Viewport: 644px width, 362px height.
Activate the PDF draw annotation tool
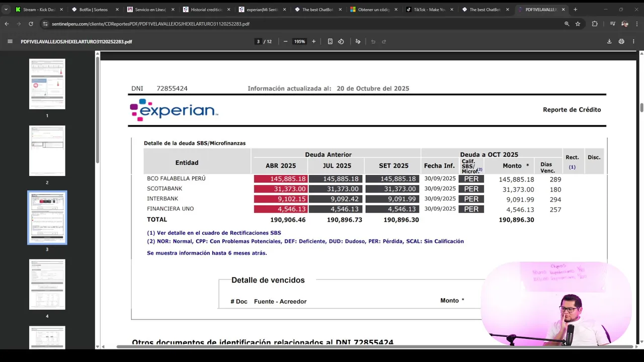click(358, 42)
